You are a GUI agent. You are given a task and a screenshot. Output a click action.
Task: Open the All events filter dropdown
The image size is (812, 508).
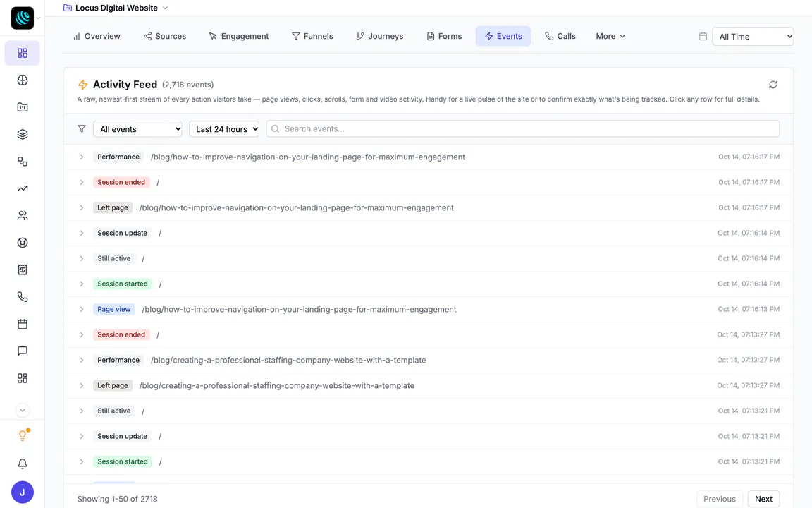click(x=137, y=129)
